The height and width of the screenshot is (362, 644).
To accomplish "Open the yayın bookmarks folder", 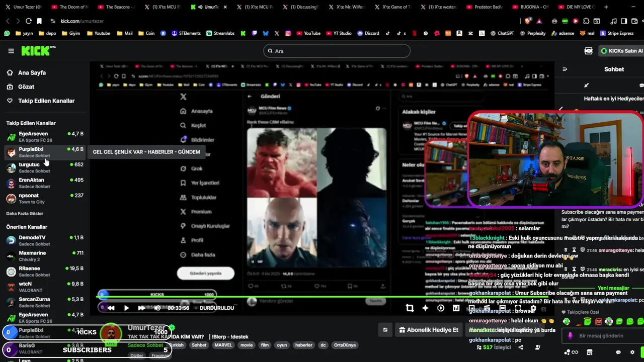I will [24, 33].
